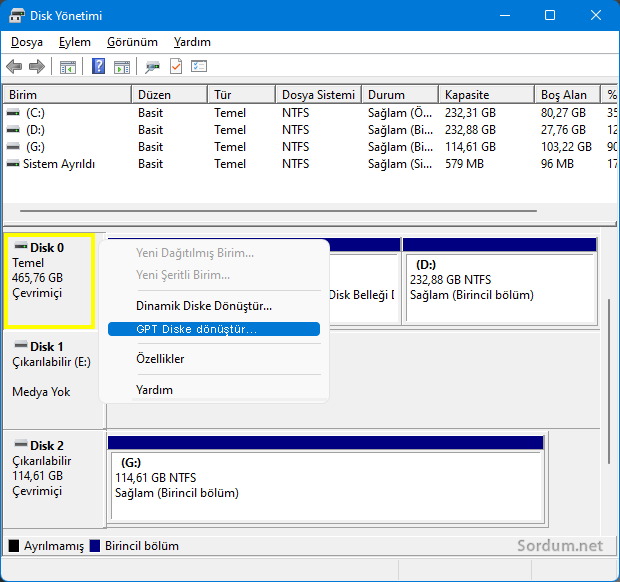Click the Forward arrow toolbar icon
This screenshot has width=620, height=582.
point(37,66)
